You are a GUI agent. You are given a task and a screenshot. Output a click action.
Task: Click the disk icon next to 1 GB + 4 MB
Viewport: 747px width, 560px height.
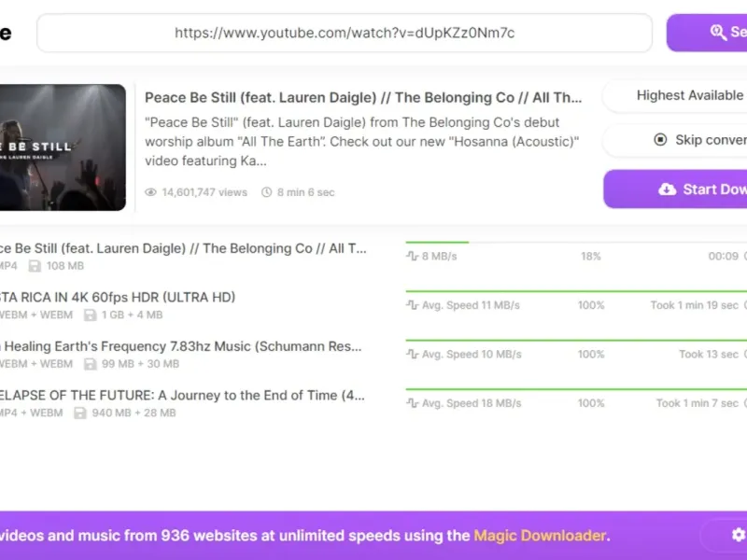click(x=90, y=315)
